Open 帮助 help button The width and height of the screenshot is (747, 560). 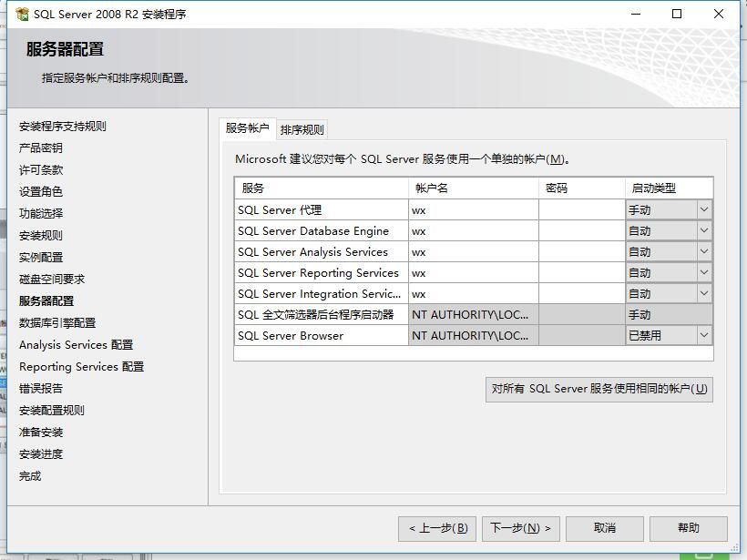689,528
